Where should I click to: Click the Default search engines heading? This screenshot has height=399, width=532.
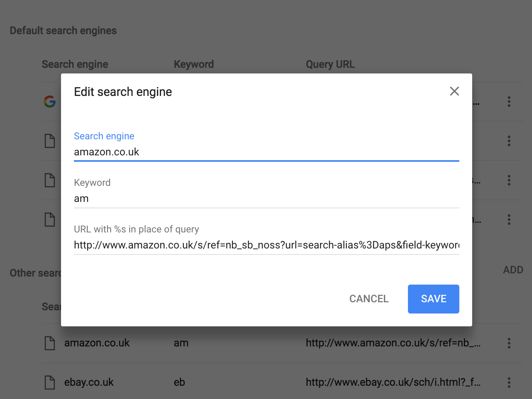pyautogui.click(x=63, y=31)
